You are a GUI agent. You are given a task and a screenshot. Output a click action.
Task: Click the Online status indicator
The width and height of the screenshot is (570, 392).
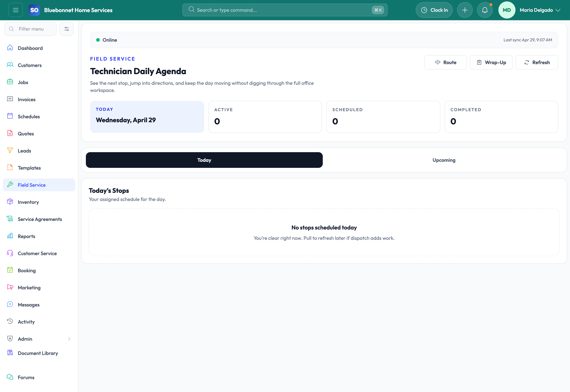tap(107, 40)
